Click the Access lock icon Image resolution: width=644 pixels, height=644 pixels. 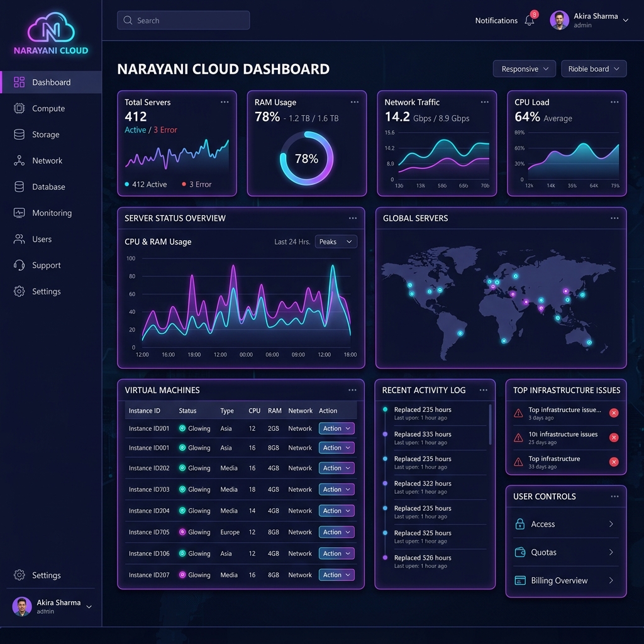520,524
